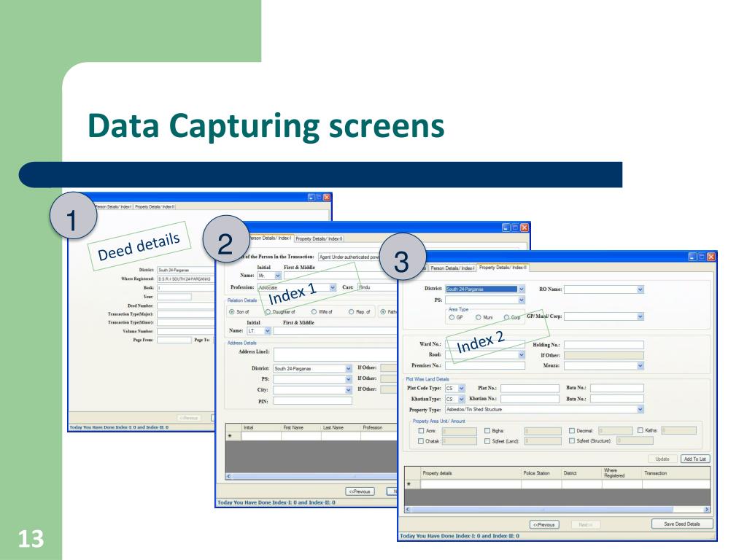Viewport: 747px width, 560px height.
Task: Choose the 'Daughter of' relation radio
Action: click(x=268, y=312)
